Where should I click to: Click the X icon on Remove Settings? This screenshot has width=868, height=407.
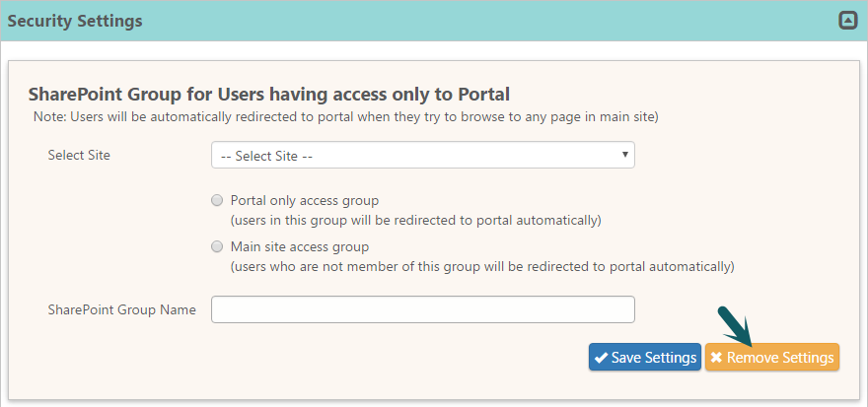[716, 358]
